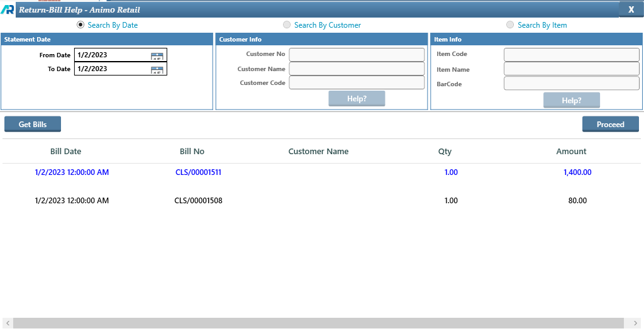Select Search By Item radio button
The width and height of the screenshot is (644, 331).
(x=510, y=25)
